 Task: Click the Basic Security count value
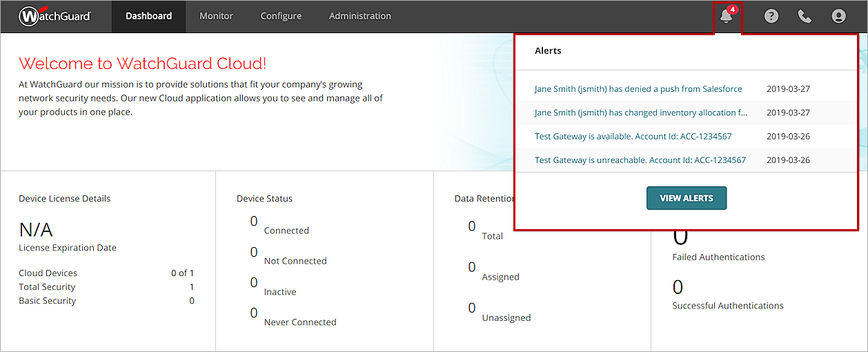[192, 301]
